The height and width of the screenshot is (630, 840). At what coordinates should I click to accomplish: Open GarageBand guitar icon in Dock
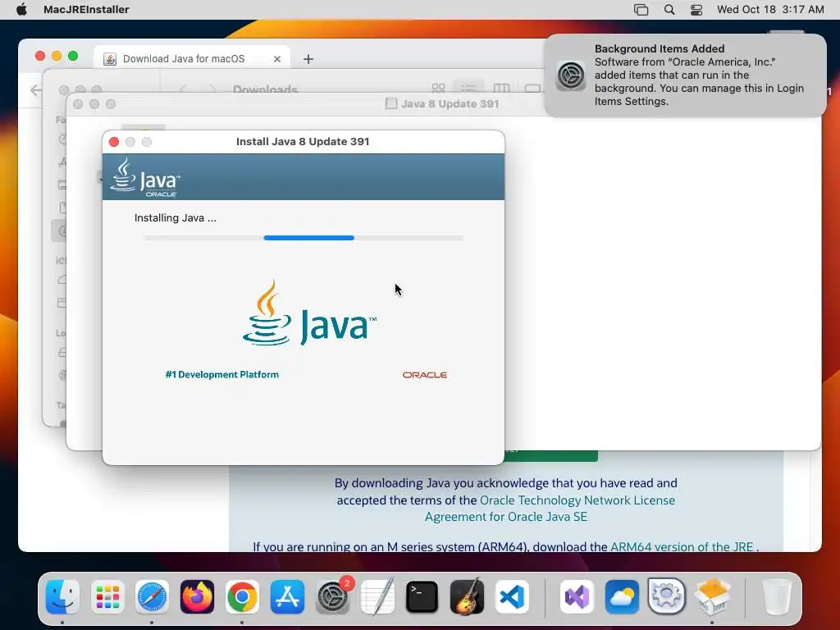[x=467, y=597]
